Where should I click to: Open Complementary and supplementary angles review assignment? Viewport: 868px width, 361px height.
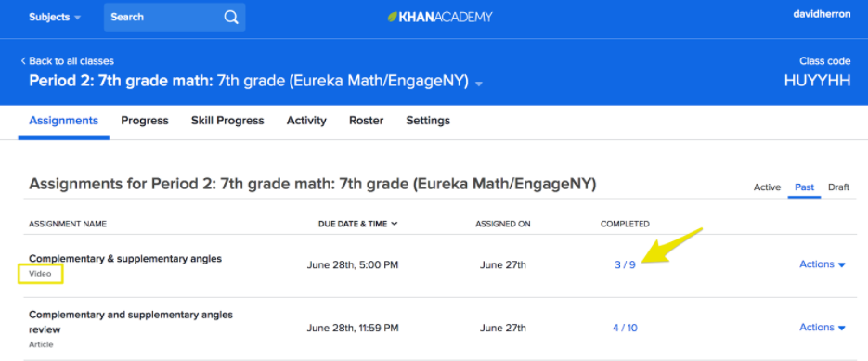[131, 322]
